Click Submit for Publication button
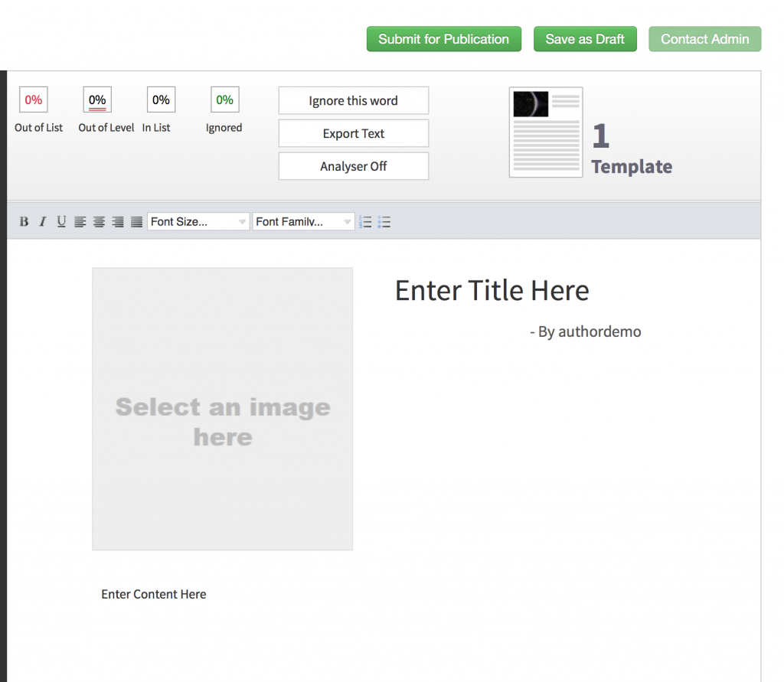The width and height of the screenshot is (784, 682). coord(443,39)
